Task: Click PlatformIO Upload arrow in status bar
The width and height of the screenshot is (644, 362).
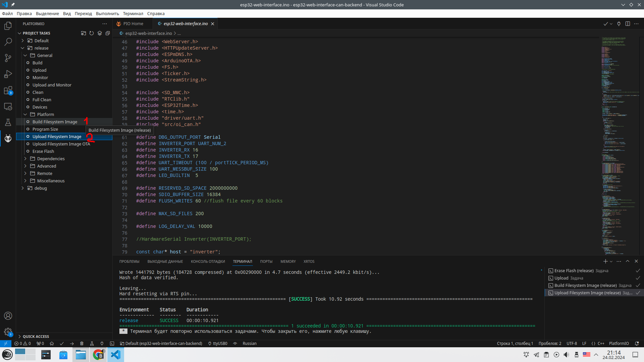Action: [x=72, y=344]
